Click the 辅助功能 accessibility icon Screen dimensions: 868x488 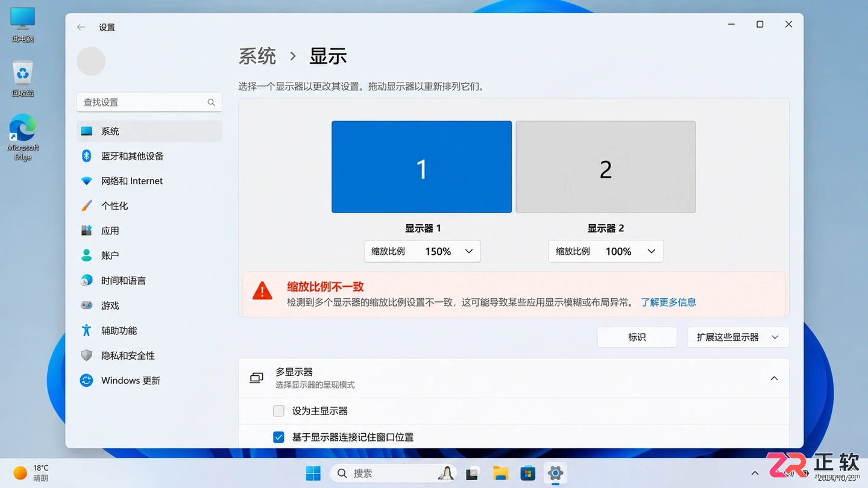(86, 331)
